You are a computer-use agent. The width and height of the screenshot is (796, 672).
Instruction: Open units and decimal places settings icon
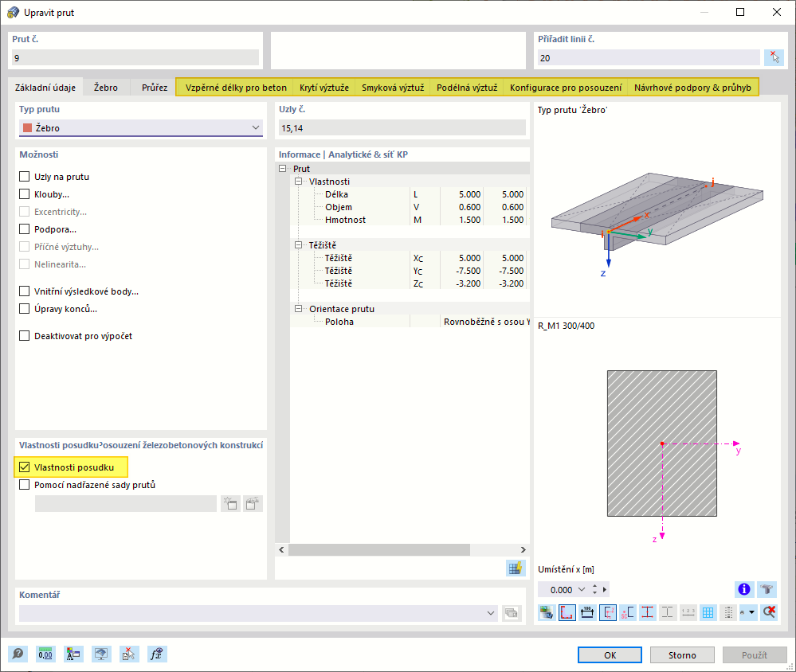click(x=45, y=654)
